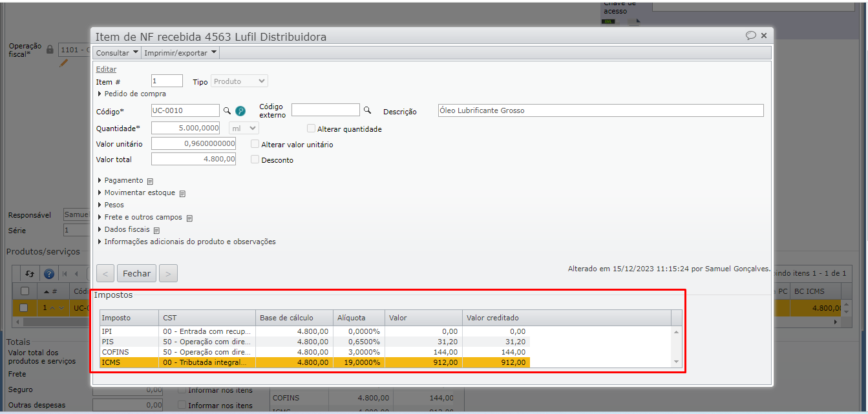The height and width of the screenshot is (414, 868).
Task: Click the Fechar button
Action: (x=136, y=274)
